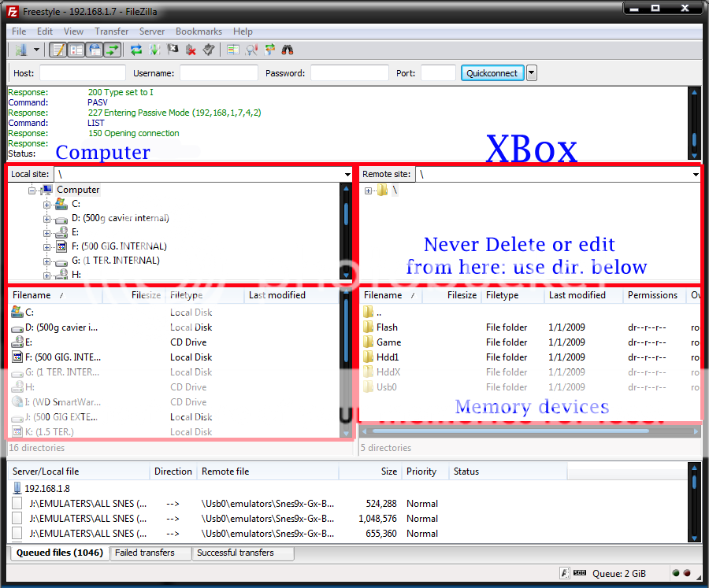Click the Host input field
Viewport: 709px width, 588px height.
coord(82,72)
